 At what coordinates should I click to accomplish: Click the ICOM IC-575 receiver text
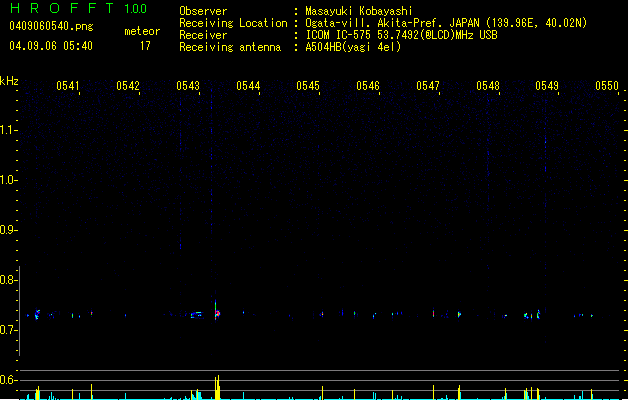point(401,35)
